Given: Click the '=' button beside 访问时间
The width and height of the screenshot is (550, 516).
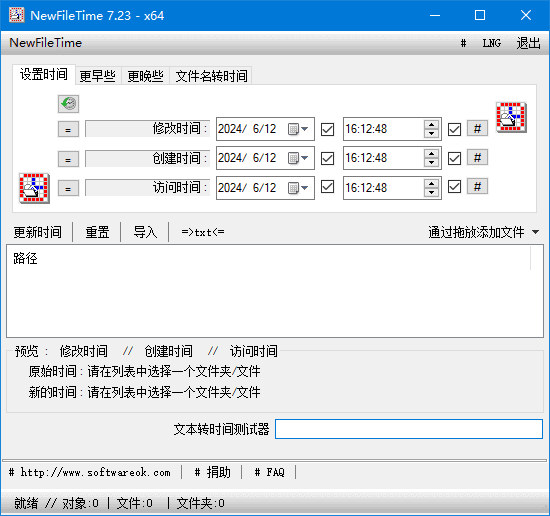Looking at the screenshot, I should pyautogui.click(x=68, y=188).
